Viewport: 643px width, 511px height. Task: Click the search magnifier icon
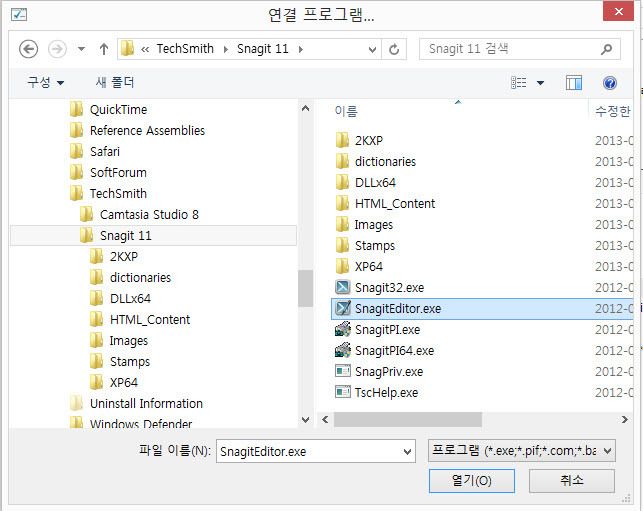click(x=607, y=49)
